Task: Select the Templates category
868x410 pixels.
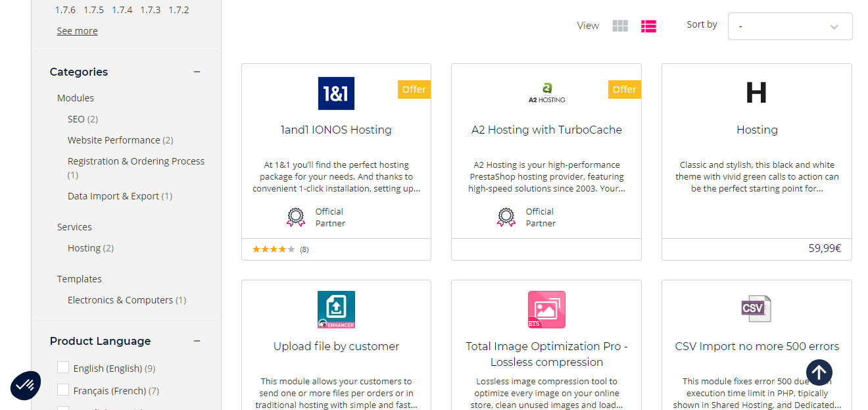Action: [x=80, y=279]
